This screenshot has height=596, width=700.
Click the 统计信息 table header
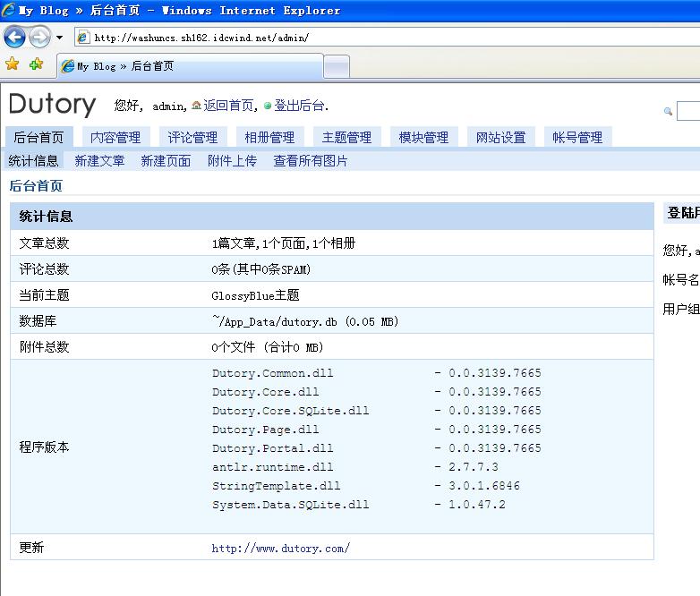[x=332, y=217]
